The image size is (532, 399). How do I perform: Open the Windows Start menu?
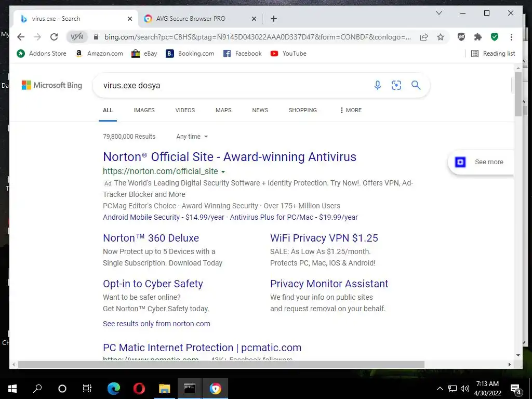12,389
